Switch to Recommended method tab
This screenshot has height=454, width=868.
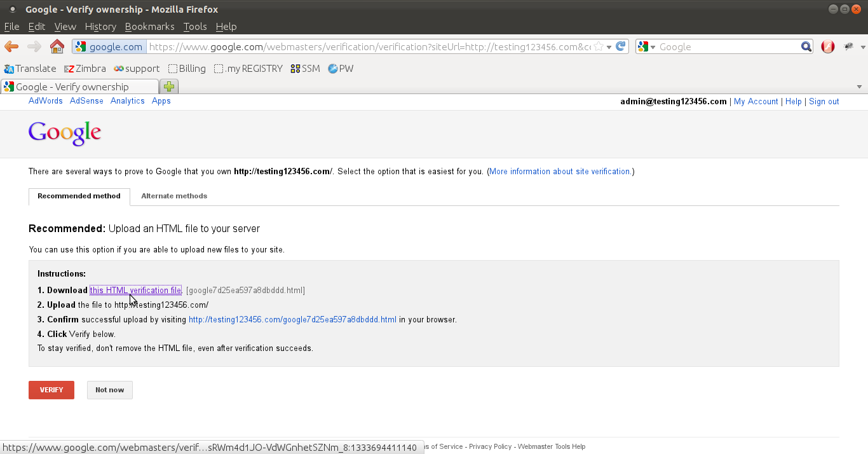79,196
